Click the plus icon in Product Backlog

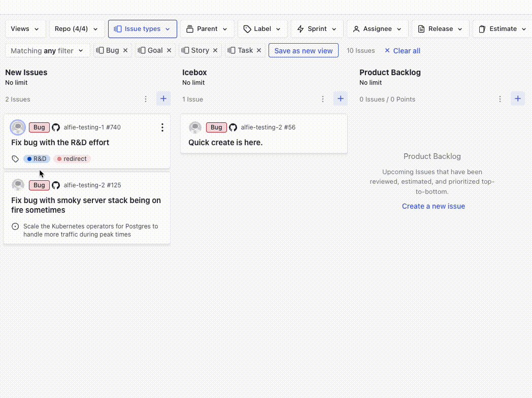517,99
